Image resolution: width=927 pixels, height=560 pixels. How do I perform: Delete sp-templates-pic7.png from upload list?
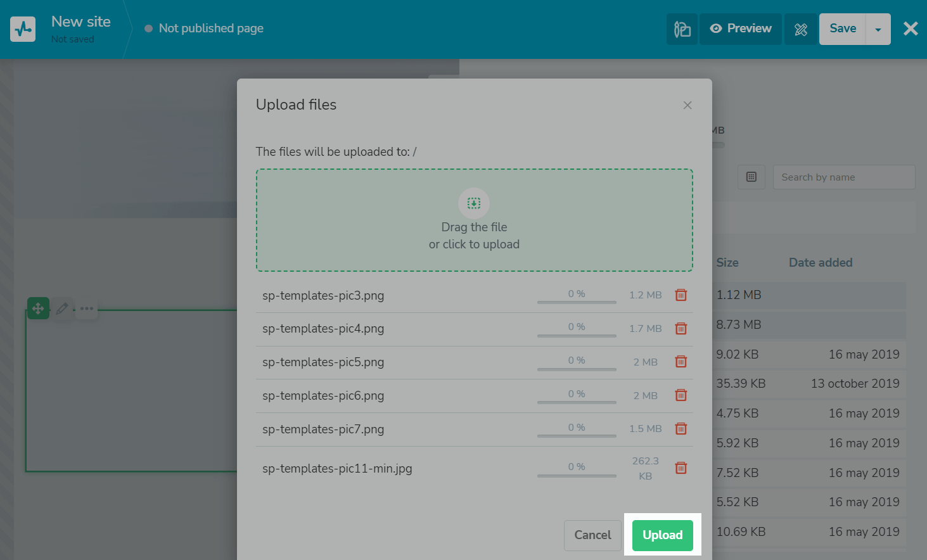681,429
